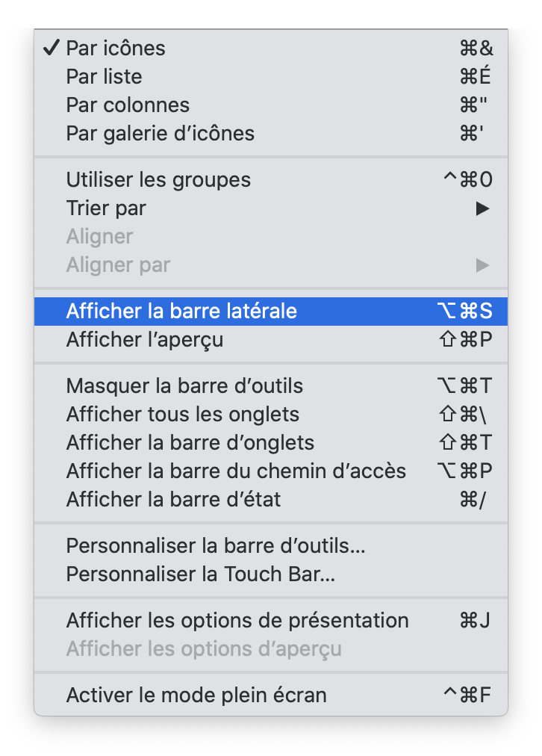
Task: Open the 'Aligner par' submenu arrow
Action: click(x=482, y=265)
